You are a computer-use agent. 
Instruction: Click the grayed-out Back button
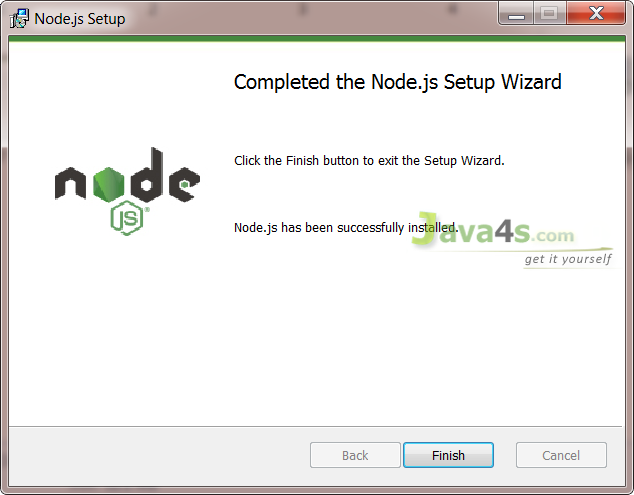355,455
